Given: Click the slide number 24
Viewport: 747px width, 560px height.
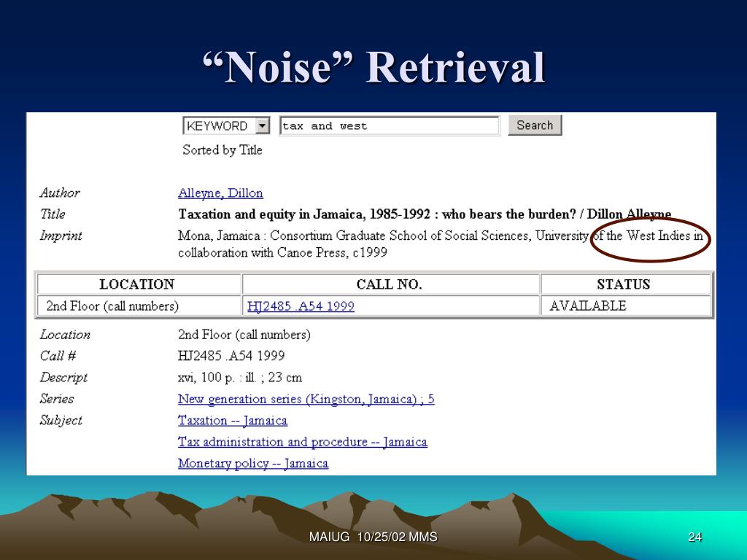Looking at the screenshot, I should (x=694, y=537).
